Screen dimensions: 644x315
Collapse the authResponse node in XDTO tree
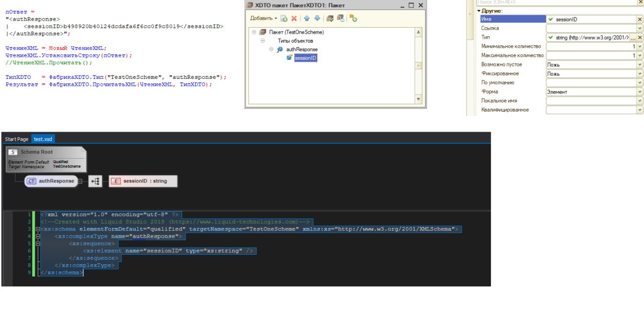[x=272, y=49]
